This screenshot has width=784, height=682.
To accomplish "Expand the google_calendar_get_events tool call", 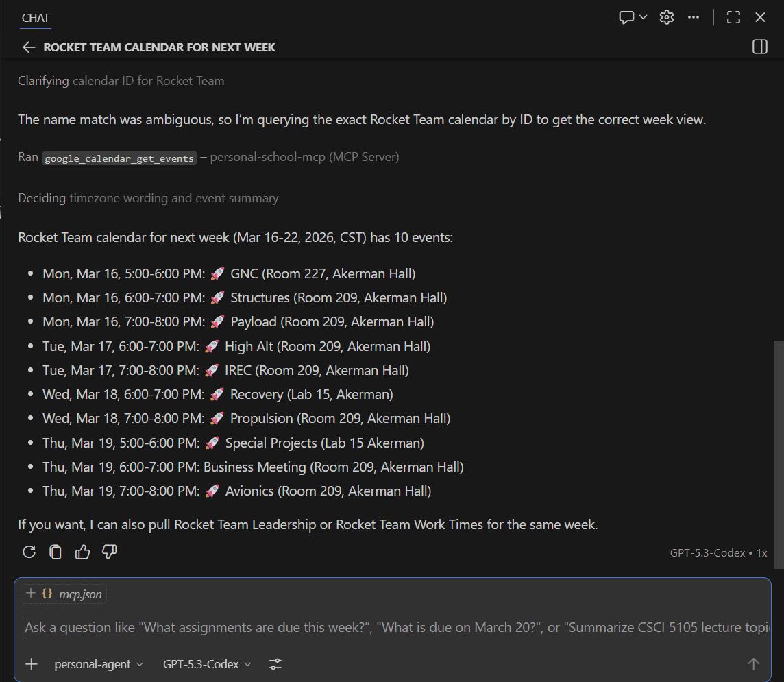I will 120,158.
